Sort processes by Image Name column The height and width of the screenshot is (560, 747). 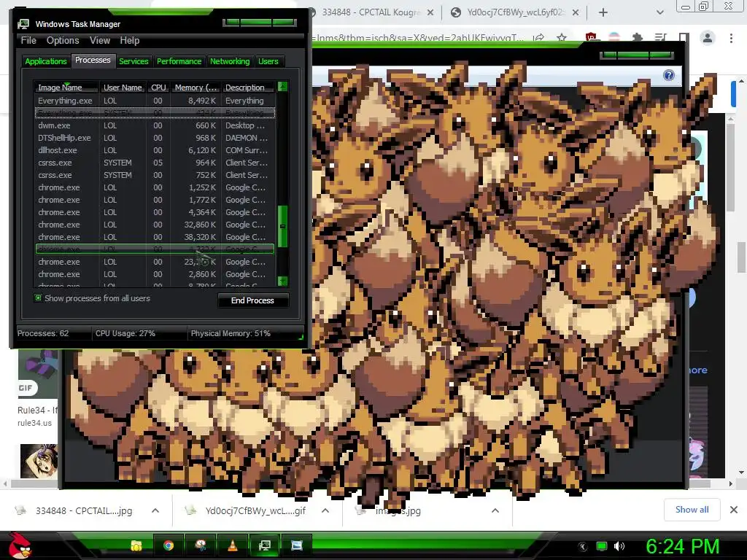[x=66, y=87]
